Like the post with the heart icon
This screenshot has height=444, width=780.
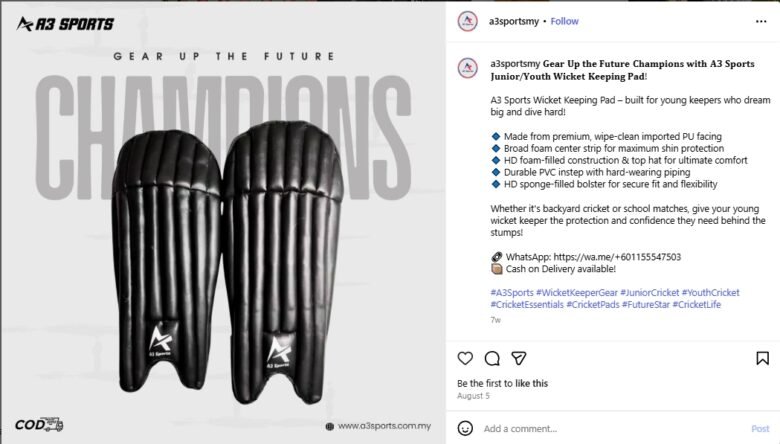click(x=465, y=358)
